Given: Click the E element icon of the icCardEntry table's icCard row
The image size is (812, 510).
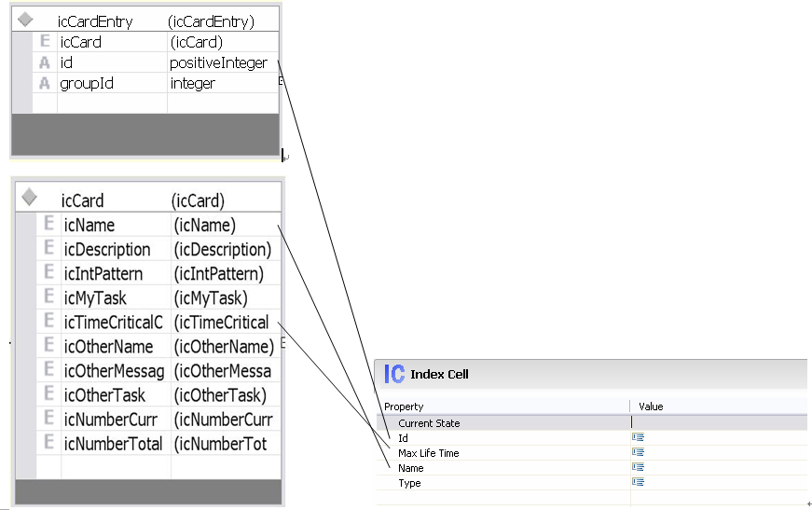Looking at the screenshot, I should pyautogui.click(x=45, y=41).
